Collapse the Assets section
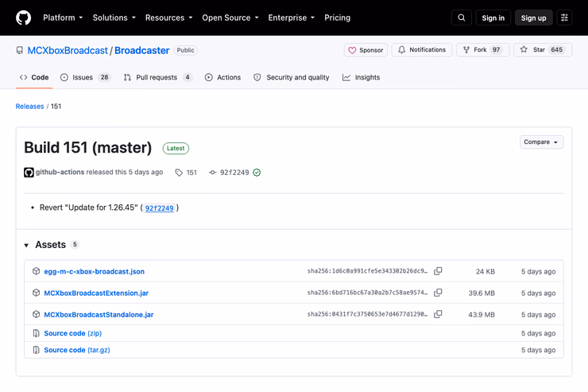The width and height of the screenshot is (588, 392). click(26, 245)
